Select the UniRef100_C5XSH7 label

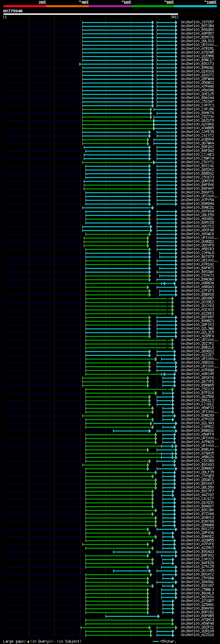pos(197,101)
